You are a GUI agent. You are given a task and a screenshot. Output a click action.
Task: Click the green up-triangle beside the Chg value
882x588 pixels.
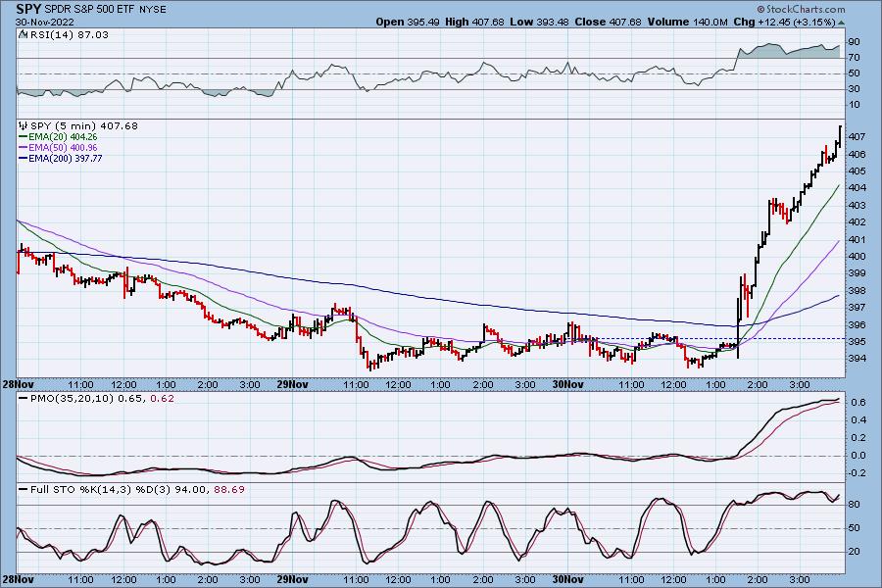point(841,24)
